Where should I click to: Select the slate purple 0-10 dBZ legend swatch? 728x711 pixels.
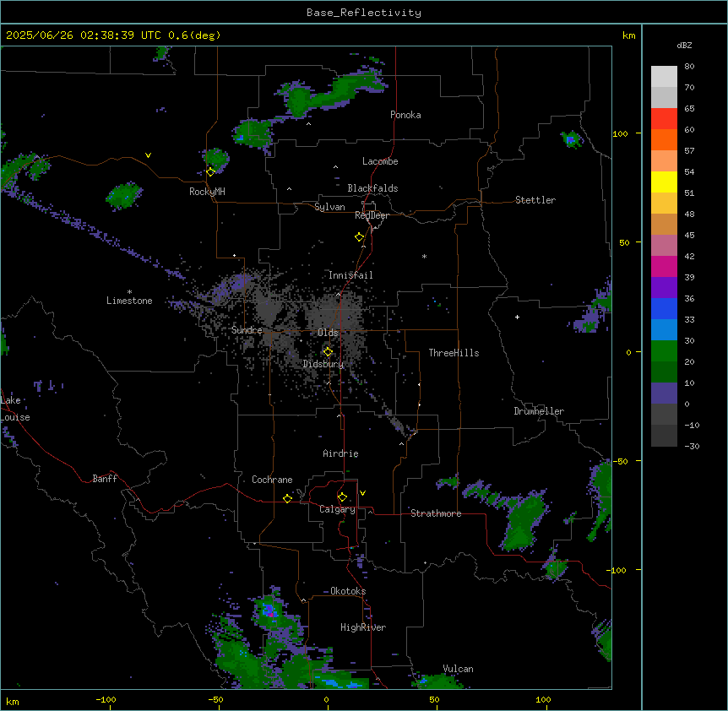click(664, 393)
